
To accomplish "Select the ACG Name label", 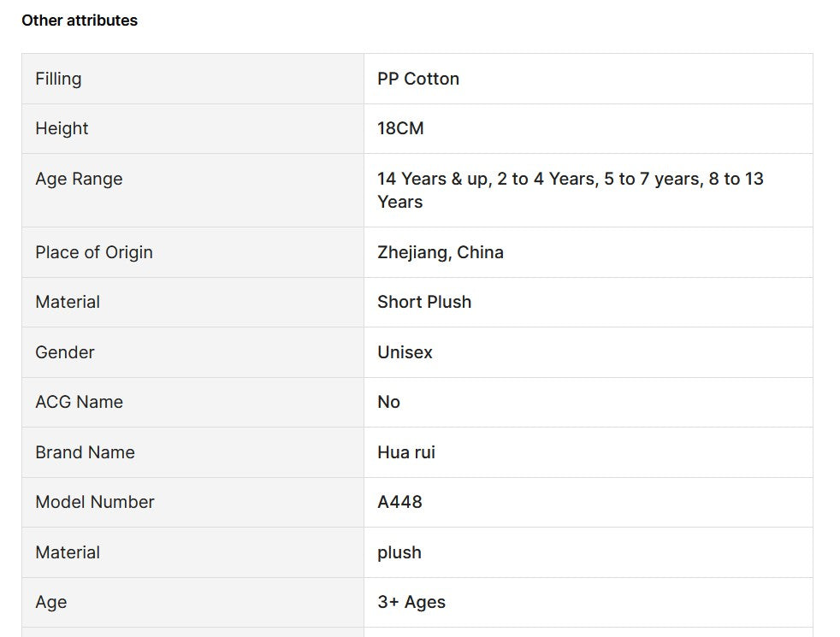I will tap(79, 402).
